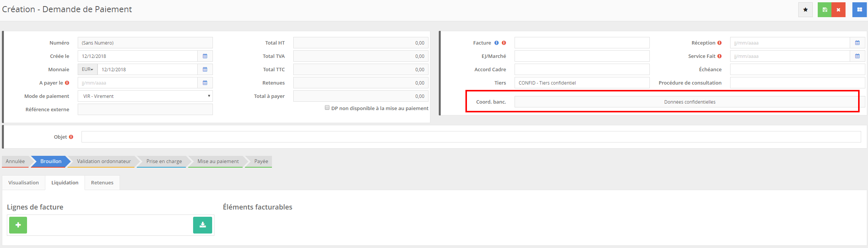Click into the Objet text field

[471, 137]
